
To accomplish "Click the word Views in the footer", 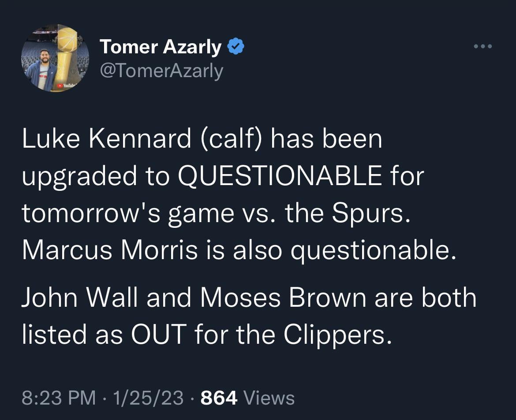I will pos(269,398).
